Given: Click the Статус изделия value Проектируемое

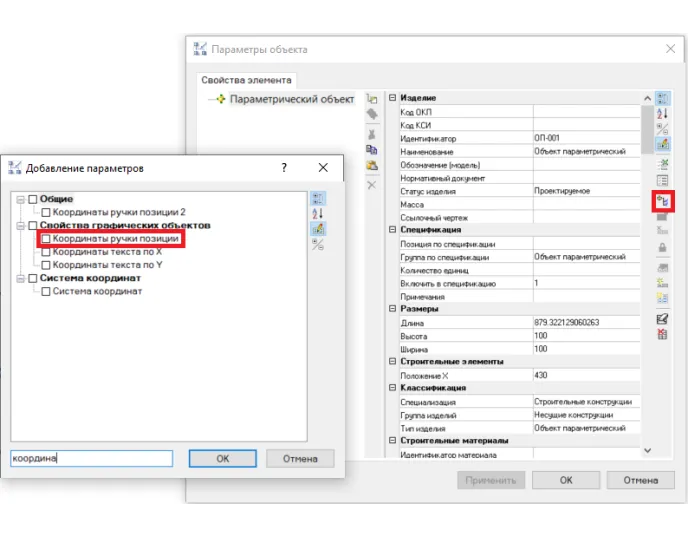Looking at the screenshot, I should coord(587,190).
